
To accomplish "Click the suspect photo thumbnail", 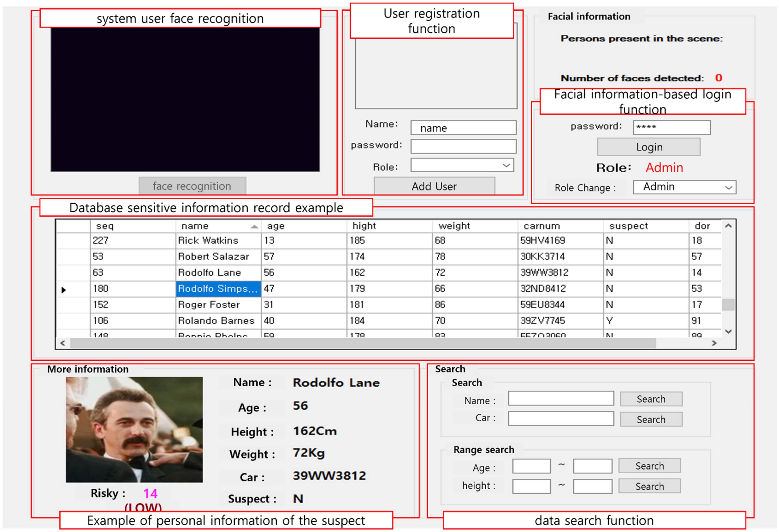I will (x=134, y=429).
